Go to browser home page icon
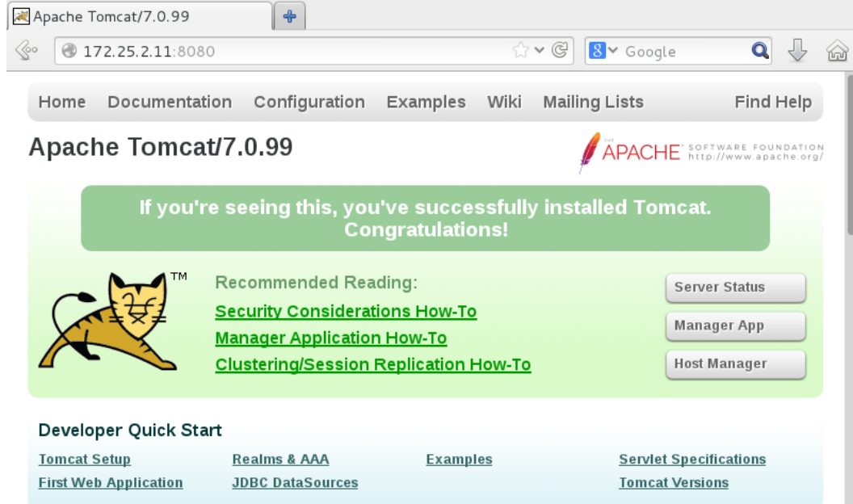 [x=837, y=51]
